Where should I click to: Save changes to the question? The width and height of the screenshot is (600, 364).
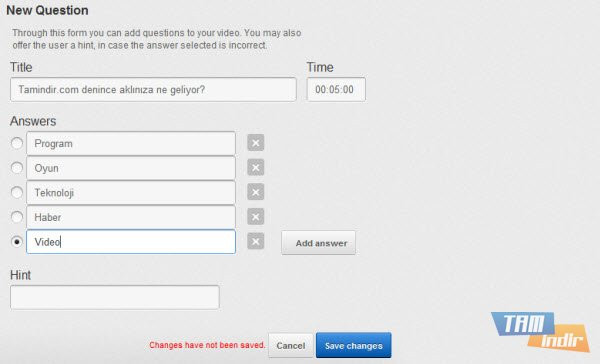click(x=354, y=345)
